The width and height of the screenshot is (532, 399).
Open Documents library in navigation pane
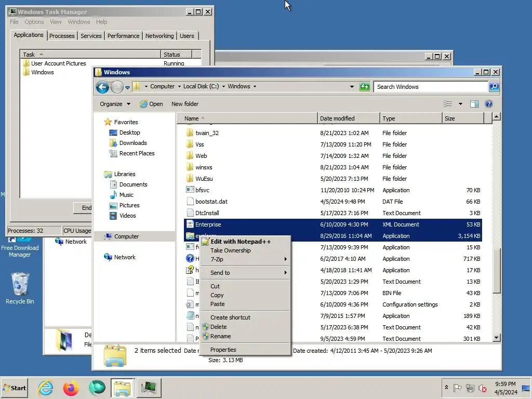coord(133,184)
